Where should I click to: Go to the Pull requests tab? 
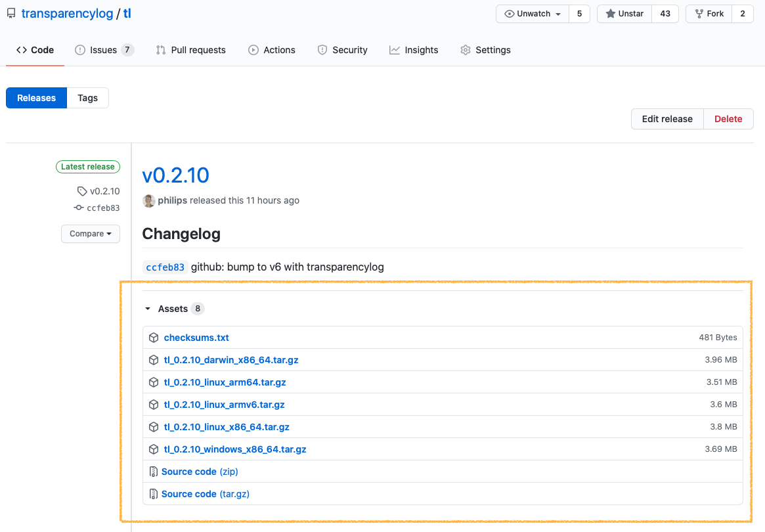[191, 50]
